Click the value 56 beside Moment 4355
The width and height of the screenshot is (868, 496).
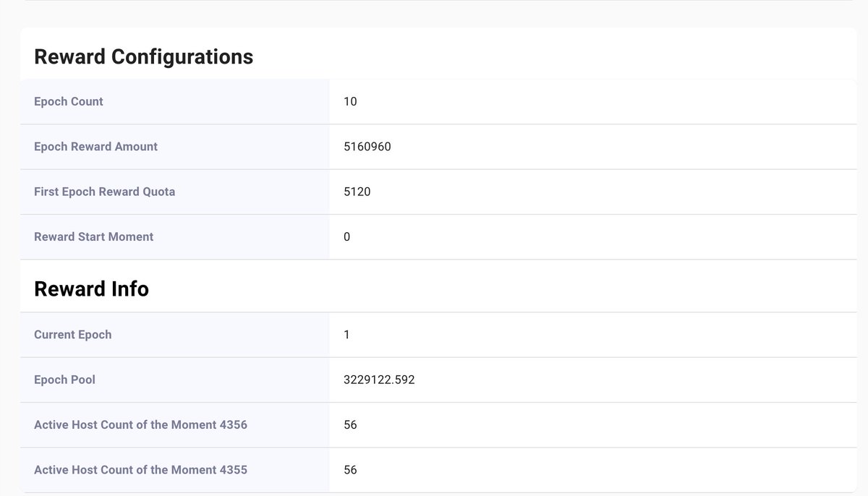[349, 469]
